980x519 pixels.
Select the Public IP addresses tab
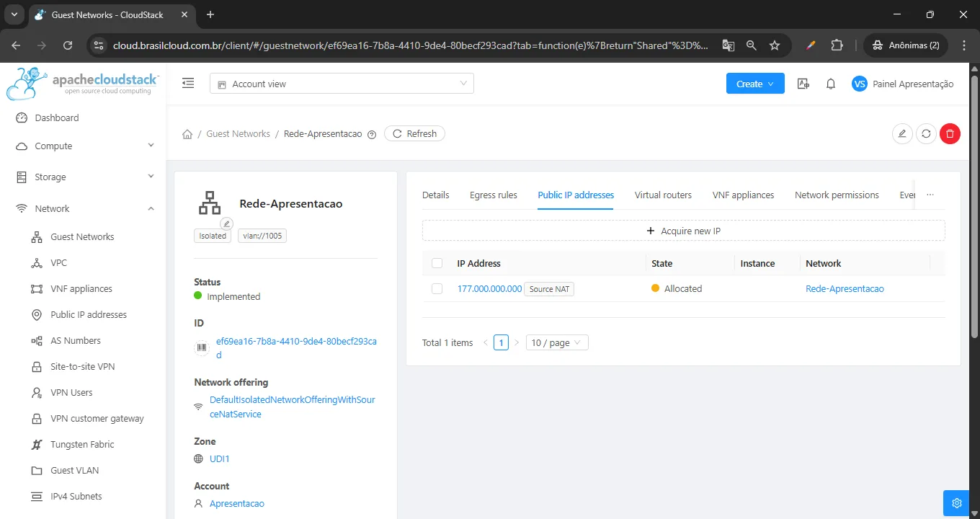click(x=576, y=195)
